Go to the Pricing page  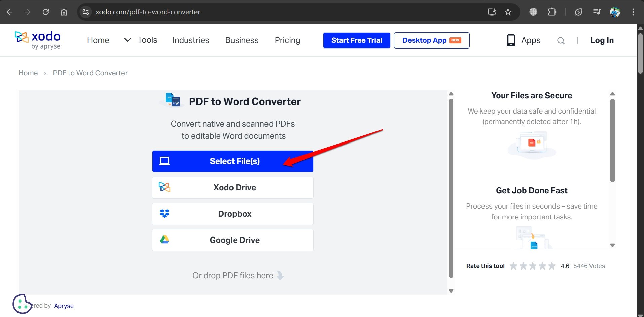coord(287,40)
